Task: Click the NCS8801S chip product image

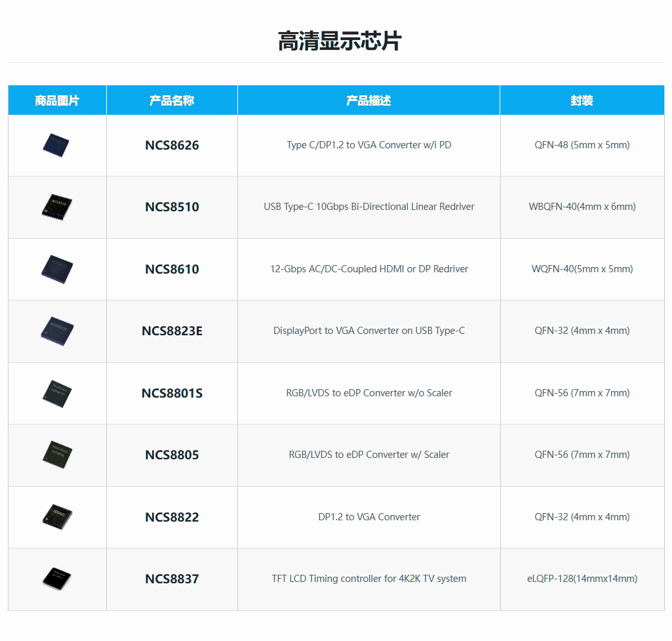Action: tap(56, 392)
